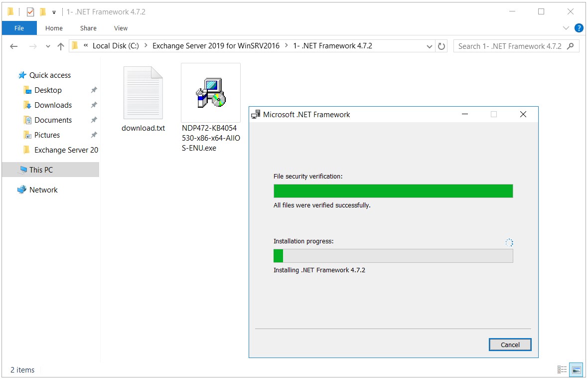Switch to details view in status bar

562,370
